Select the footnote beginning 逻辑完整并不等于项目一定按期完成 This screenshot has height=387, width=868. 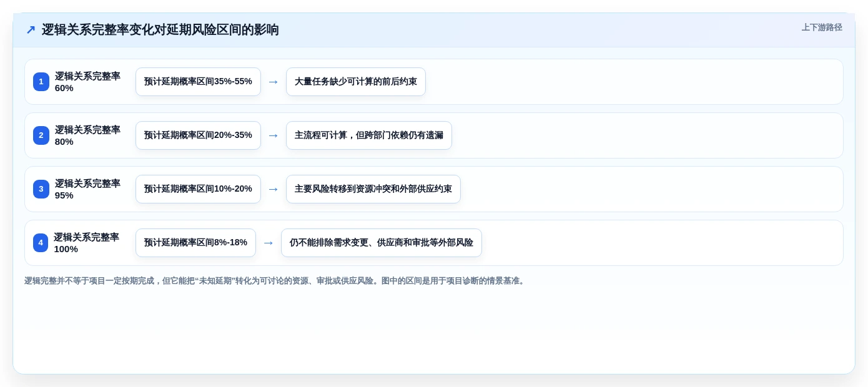click(x=275, y=281)
